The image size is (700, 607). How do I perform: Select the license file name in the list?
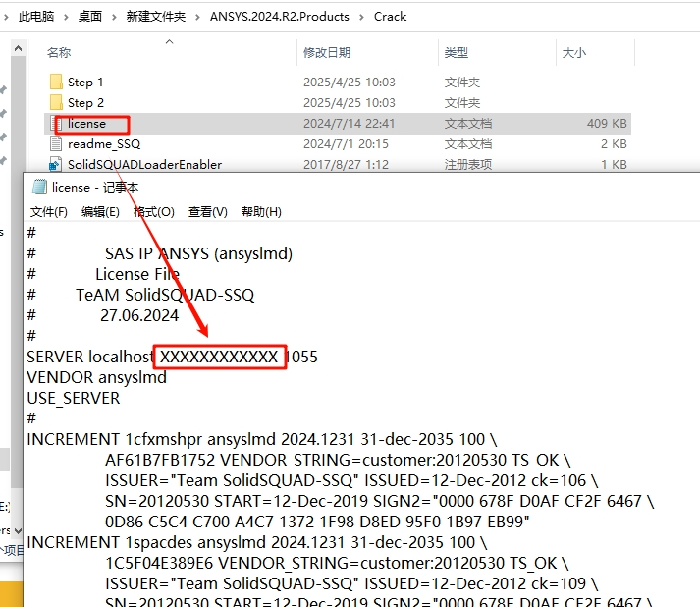(86, 124)
